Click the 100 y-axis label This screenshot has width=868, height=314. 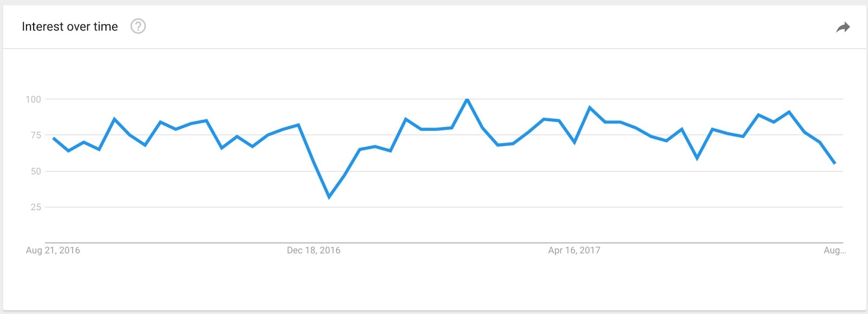click(x=33, y=99)
